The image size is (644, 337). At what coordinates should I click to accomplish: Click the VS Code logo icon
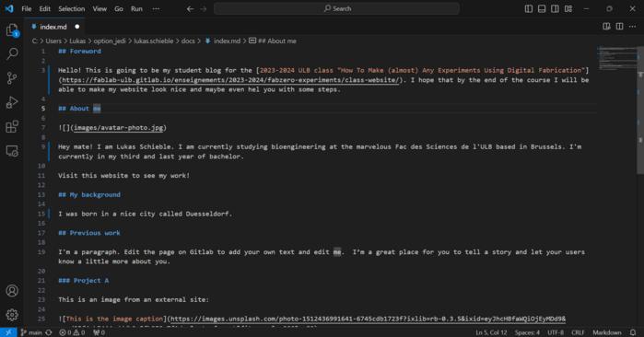point(9,8)
